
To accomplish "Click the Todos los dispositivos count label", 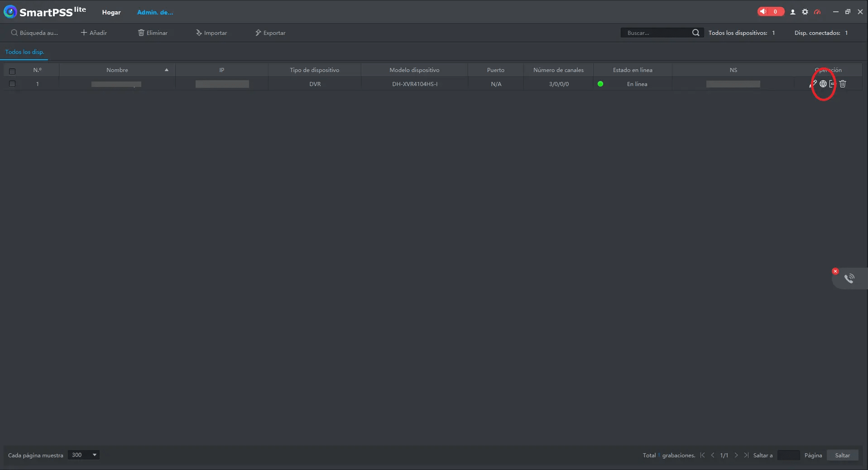I will click(x=742, y=33).
